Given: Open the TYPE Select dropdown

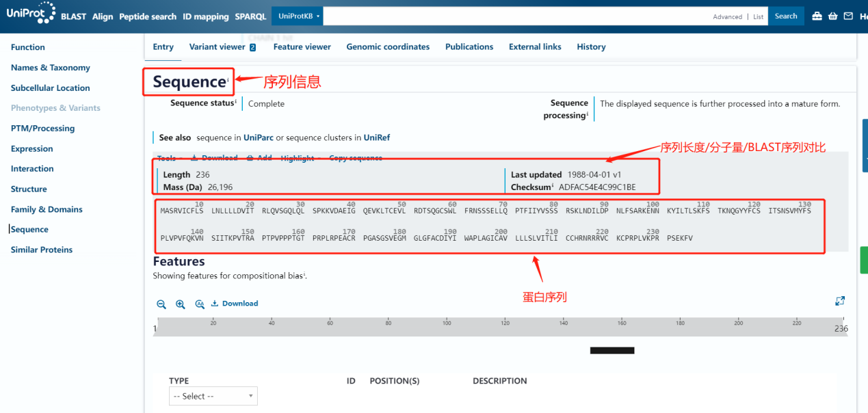Looking at the screenshot, I should 213,397.
